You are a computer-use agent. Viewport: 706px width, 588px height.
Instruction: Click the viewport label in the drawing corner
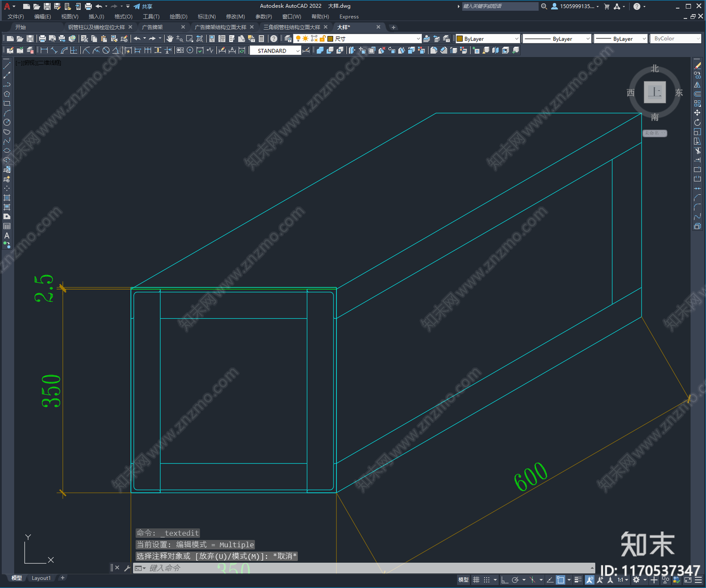pyautogui.click(x=38, y=63)
